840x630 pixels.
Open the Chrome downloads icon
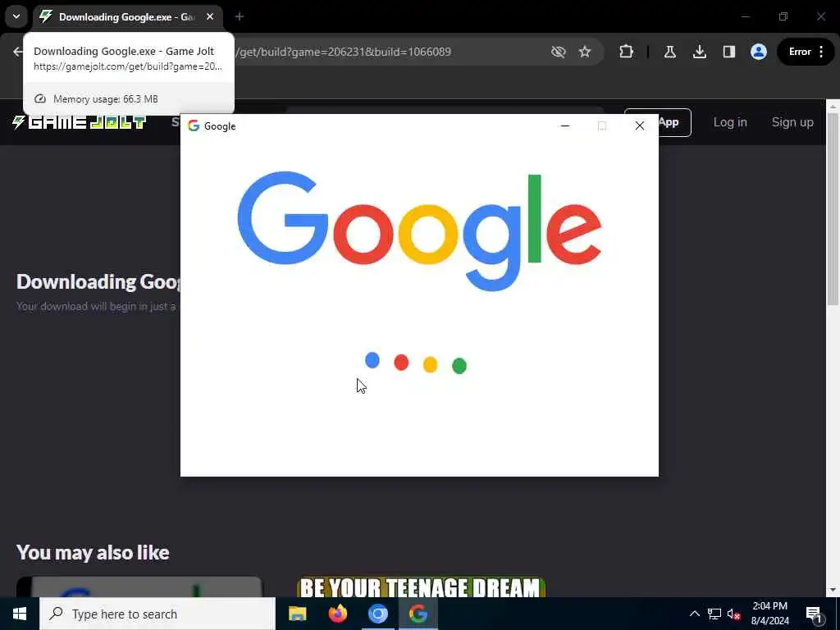699,52
